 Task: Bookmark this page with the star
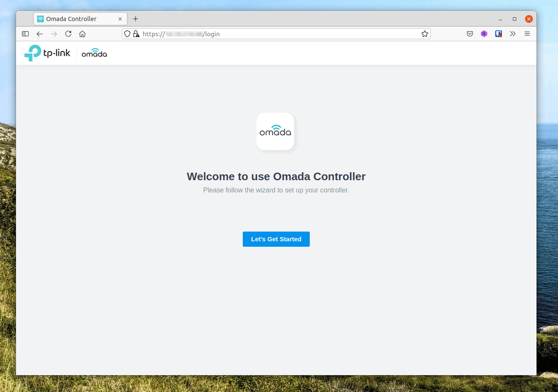[425, 34]
